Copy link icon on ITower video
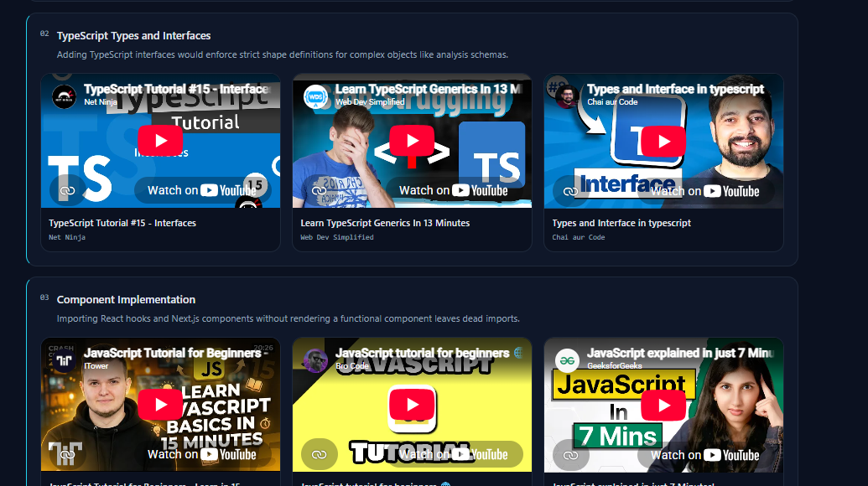The image size is (868, 486). 68,455
